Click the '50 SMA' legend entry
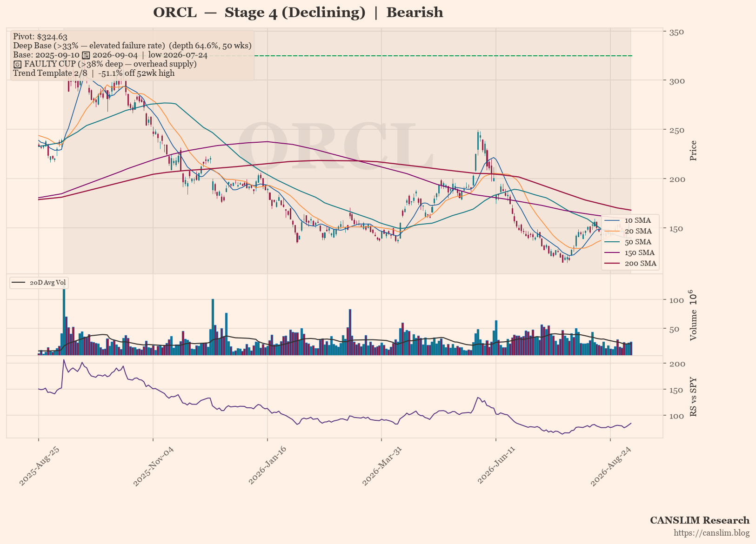The height and width of the screenshot is (544, 756). click(x=630, y=242)
